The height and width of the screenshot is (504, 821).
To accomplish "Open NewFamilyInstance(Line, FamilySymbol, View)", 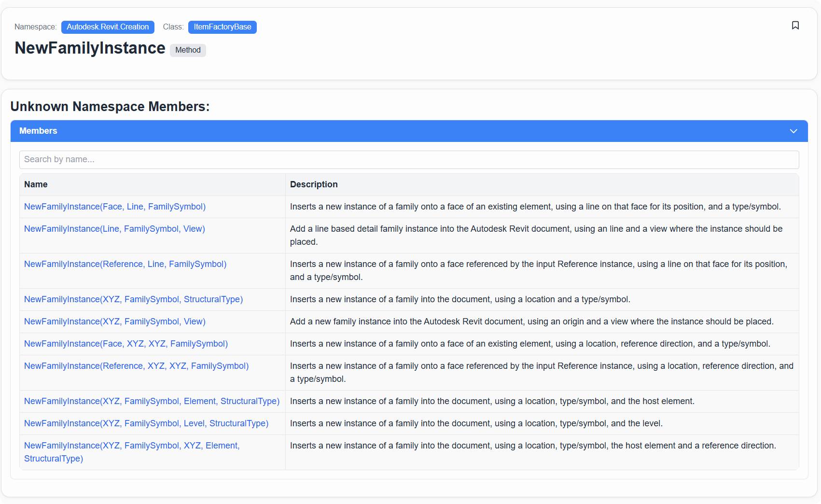I will pos(114,229).
